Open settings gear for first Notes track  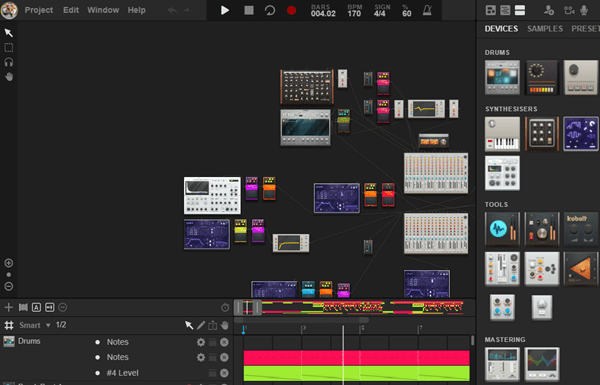pos(201,342)
